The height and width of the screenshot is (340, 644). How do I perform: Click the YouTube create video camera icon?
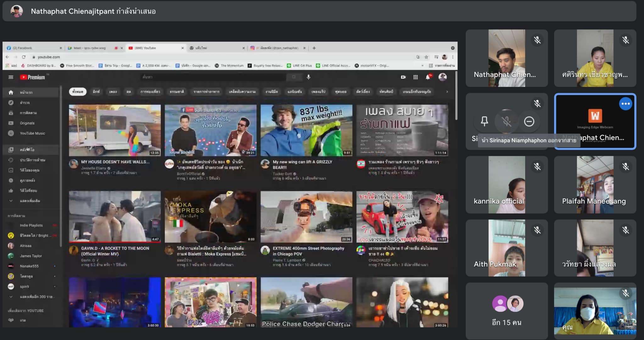(x=403, y=77)
